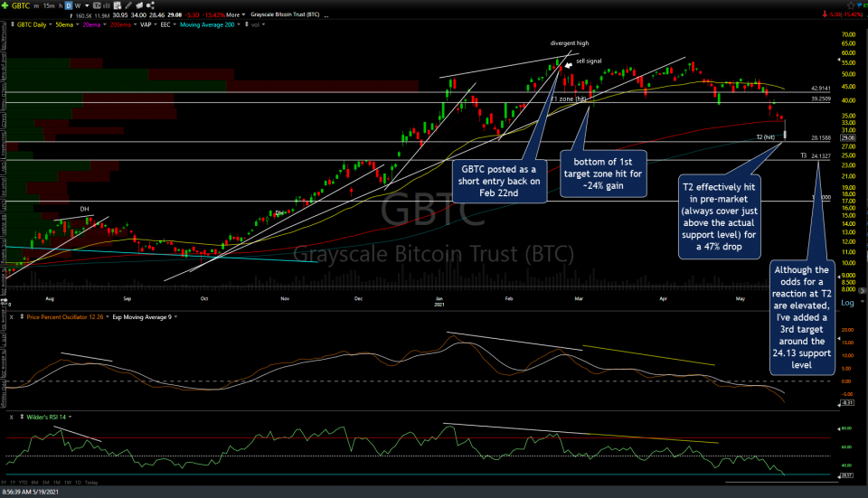The width and height of the screenshot is (868, 498).
Task: Click reorder arrows beside Wilder's RSI 14
Action: pos(22,417)
